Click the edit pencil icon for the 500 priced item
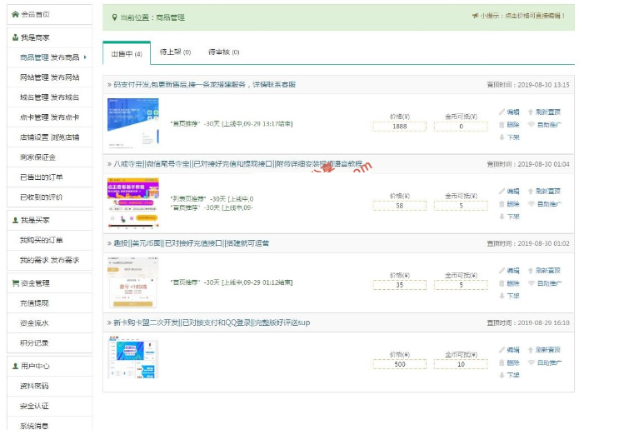This screenshot has height=440, width=627. 502,350
